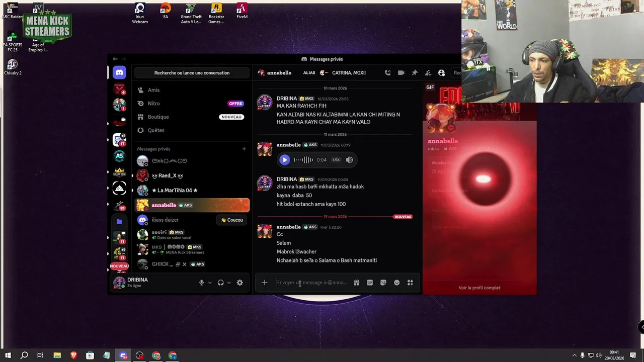Open pinned messages in annabelle chat
The height and width of the screenshot is (362, 644).
pyautogui.click(x=415, y=73)
